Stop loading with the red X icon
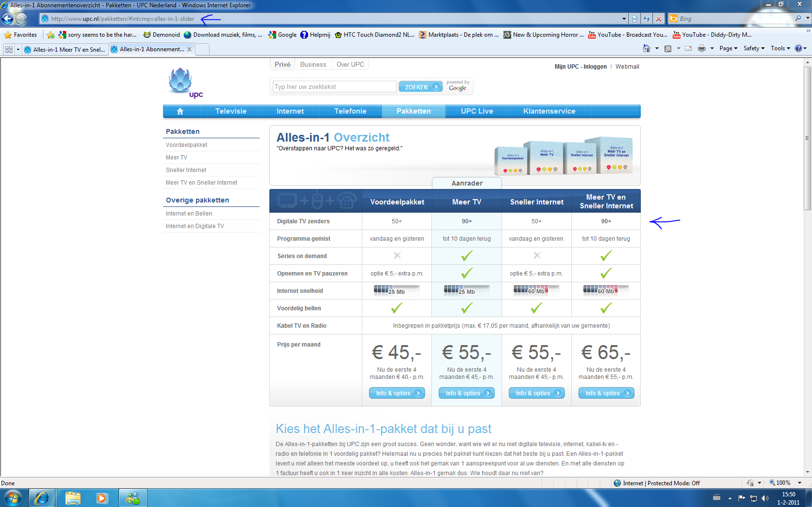Viewport: 812px width, 507px height. [658, 19]
